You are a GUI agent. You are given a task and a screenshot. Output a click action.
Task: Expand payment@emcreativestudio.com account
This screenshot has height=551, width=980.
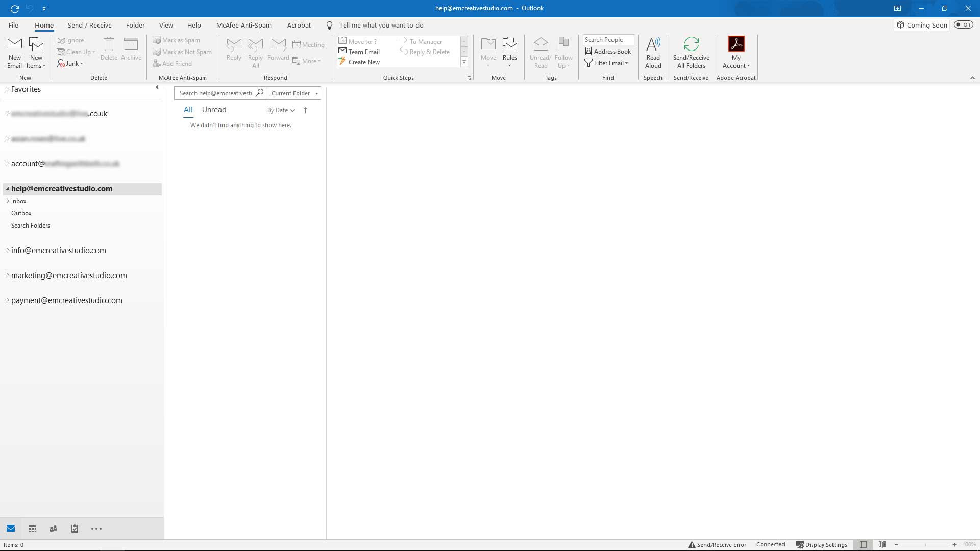click(x=8, y=300)
